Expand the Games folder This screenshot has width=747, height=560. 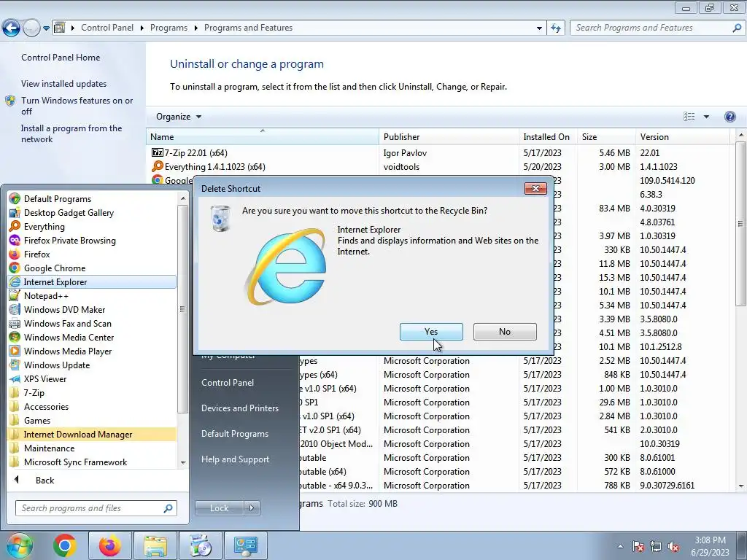coord(37,420)
